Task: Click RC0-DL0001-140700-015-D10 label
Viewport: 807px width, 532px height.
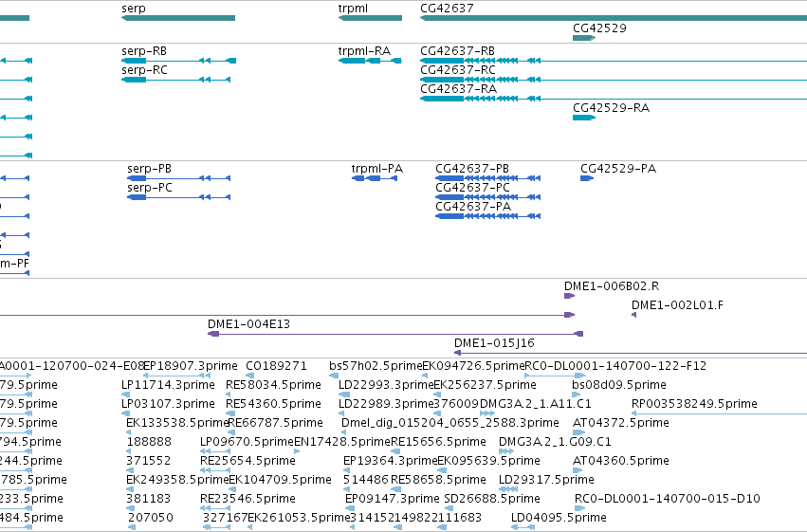Action: (x=667, y=499)
